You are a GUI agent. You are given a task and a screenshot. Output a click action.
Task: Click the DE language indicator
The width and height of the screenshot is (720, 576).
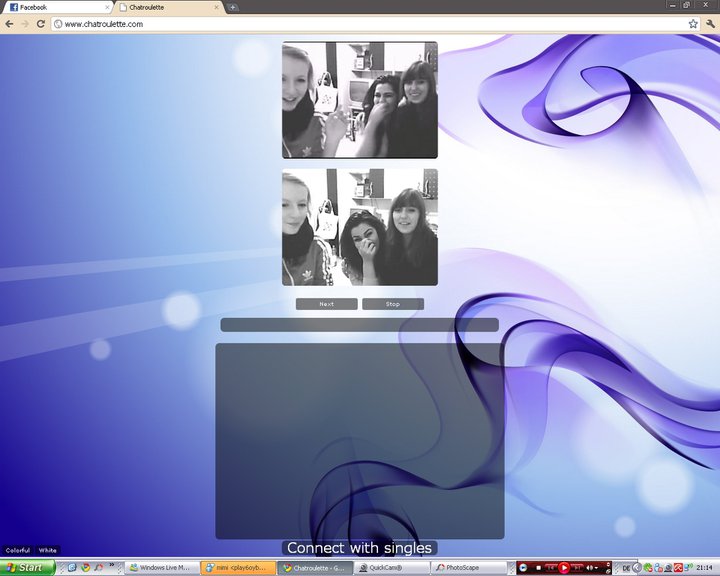pos(626,568)
